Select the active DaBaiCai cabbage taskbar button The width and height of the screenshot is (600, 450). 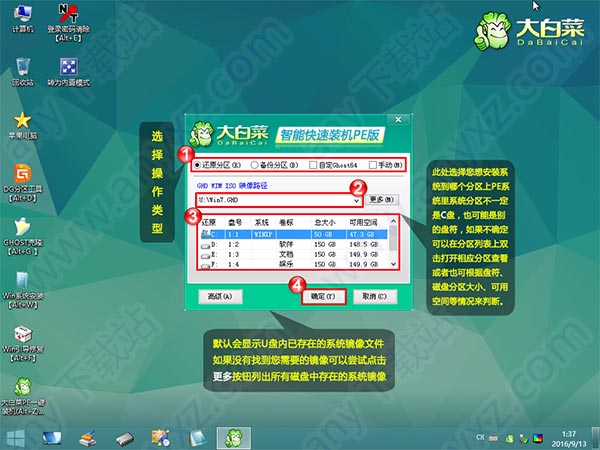pos(234,438)
